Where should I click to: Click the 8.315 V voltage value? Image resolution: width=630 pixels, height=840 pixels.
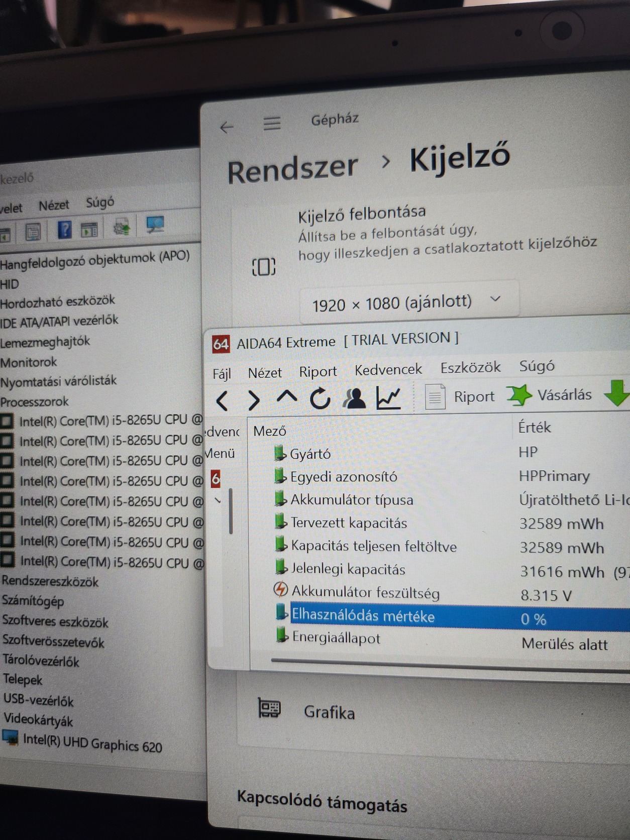coord(546,595)
